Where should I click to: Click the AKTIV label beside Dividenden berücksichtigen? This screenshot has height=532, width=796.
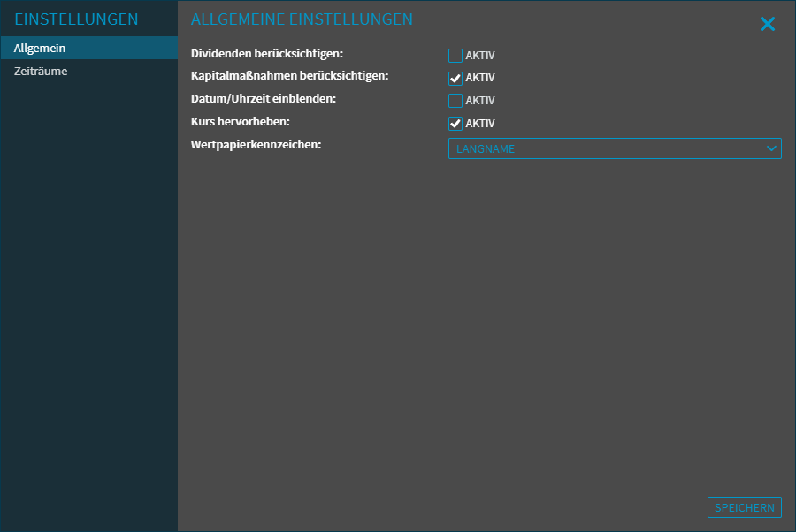480,56
